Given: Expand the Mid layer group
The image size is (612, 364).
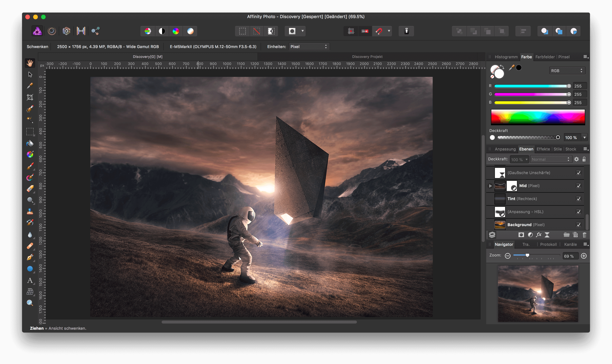Looking at the screenshot, I should (x=490, y=186).
